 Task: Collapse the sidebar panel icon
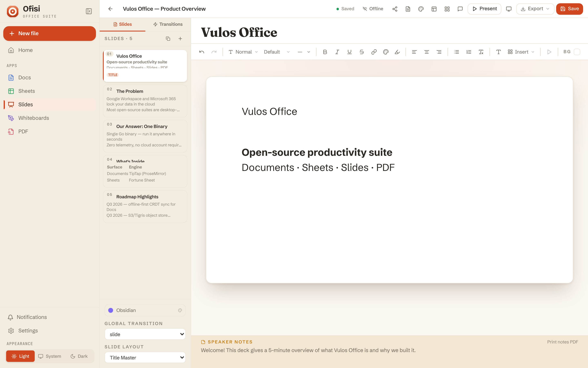tap(89, 11)
